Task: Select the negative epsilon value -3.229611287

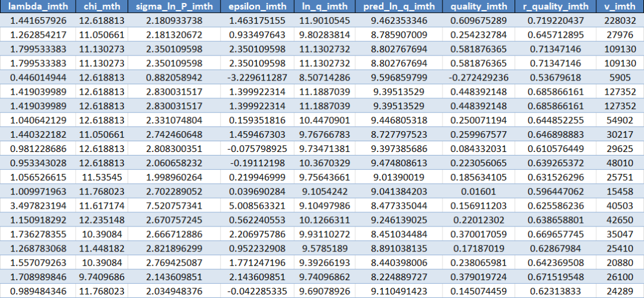Action: pyautogui.click(x=256, y=77)
